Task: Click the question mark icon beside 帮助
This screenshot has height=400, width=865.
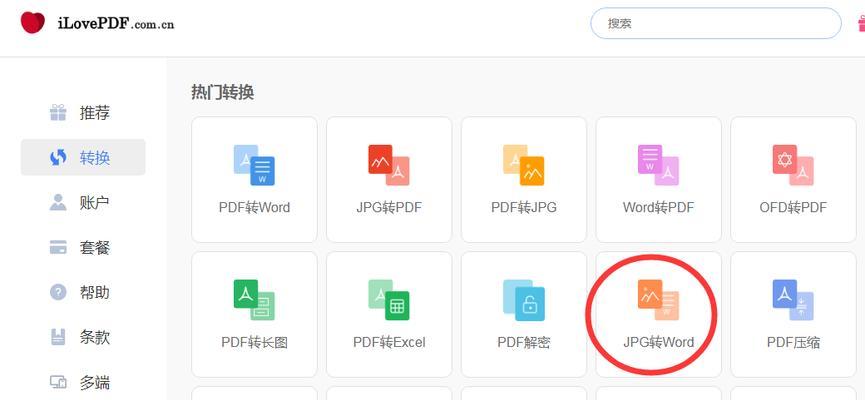Action: (x=58, y=292)
